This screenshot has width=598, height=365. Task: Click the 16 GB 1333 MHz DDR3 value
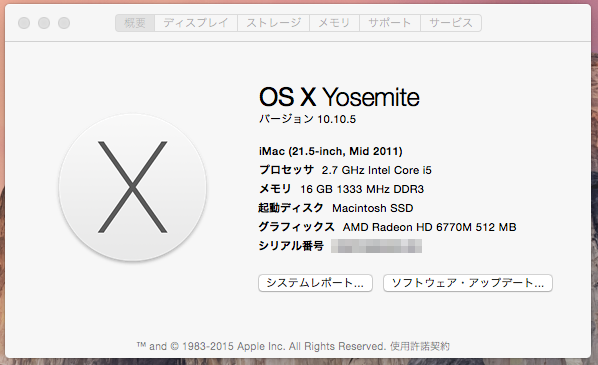click(362, 189)
